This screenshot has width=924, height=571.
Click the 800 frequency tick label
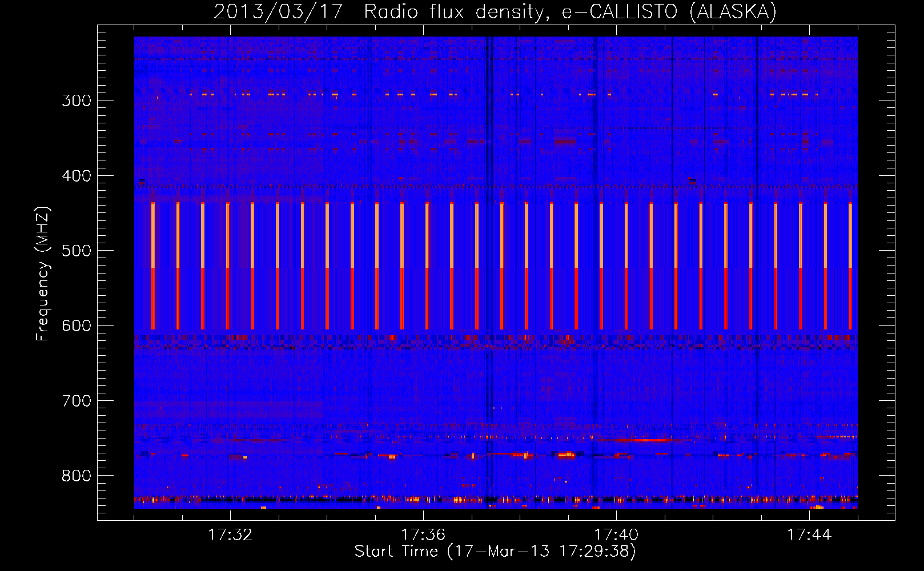[x=77, y=476]
